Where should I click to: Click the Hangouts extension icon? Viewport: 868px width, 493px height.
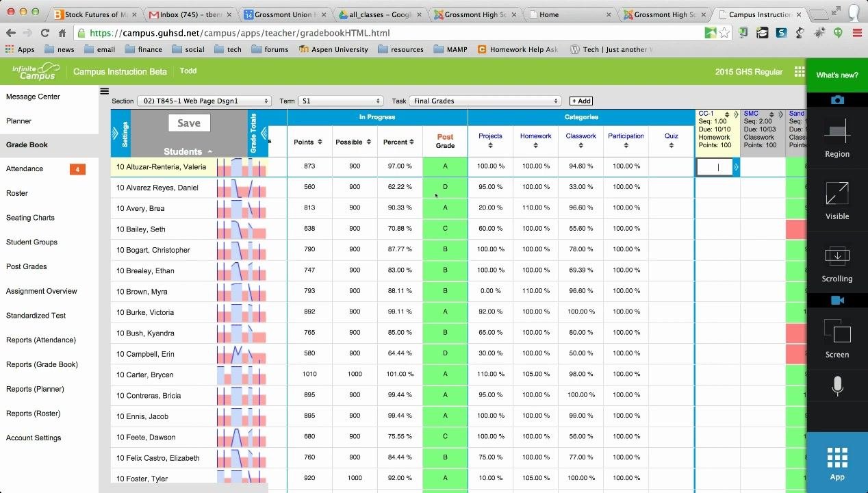coord(838,32)
